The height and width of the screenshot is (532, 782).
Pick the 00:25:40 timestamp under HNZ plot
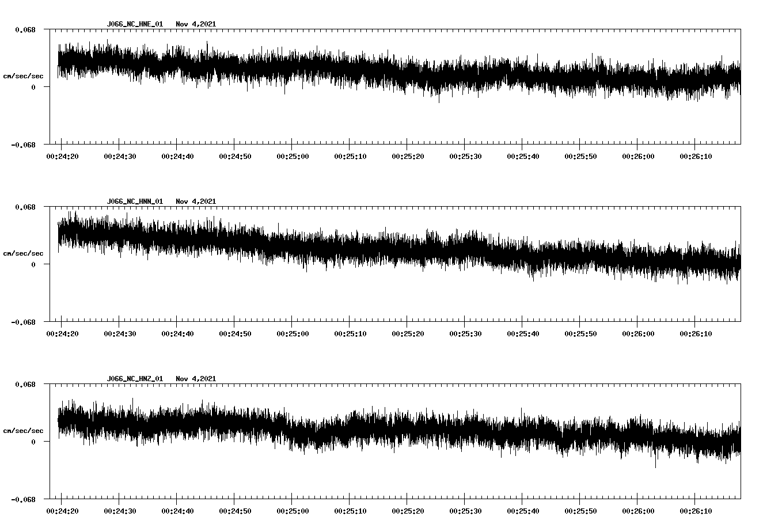pyautogui.click(x=523, y=511)
